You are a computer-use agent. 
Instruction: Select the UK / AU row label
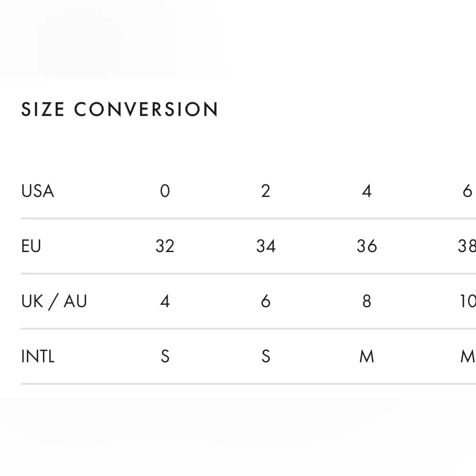[x=54, y=301]
